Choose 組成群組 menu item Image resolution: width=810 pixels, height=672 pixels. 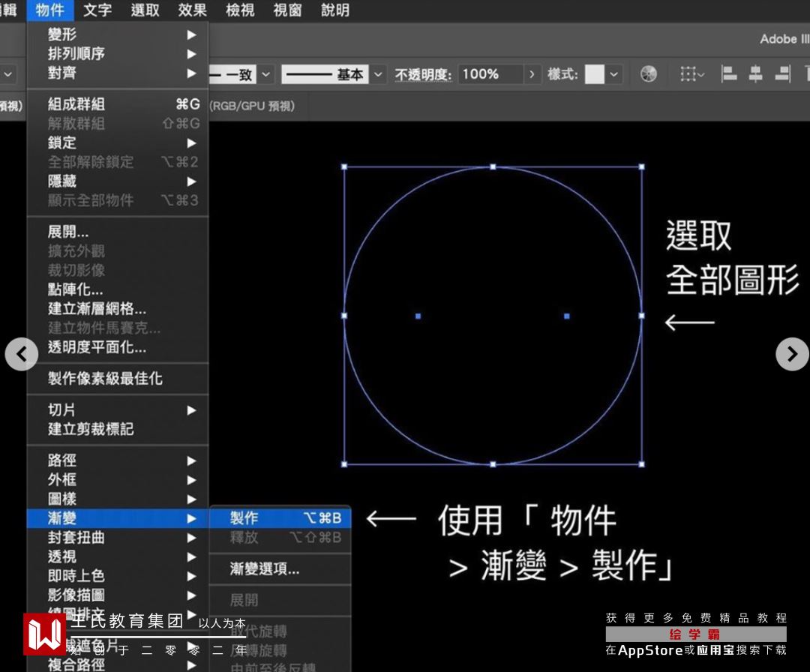pos(118,103)
